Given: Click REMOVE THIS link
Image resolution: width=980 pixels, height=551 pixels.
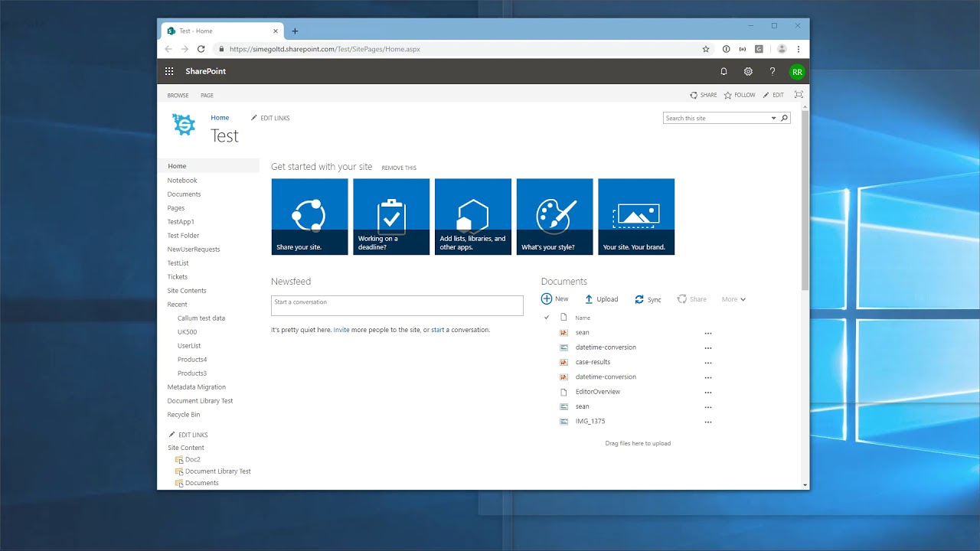Looking at the screenshot, I should pyautogui.click(x=399, y=168).
